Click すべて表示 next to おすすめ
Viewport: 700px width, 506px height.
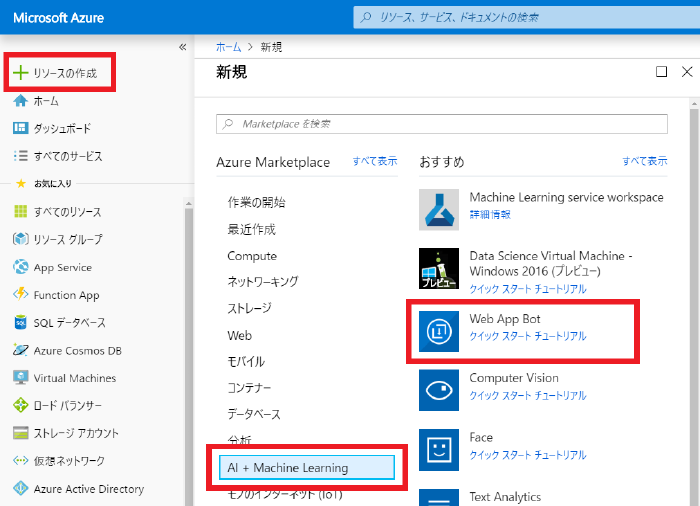(645, 161)
